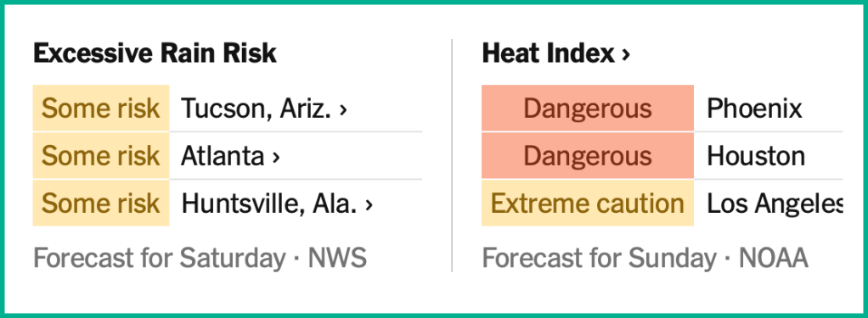868x318 pixels.
Task: Select the Houston heat index row
Action: (662, 156)
